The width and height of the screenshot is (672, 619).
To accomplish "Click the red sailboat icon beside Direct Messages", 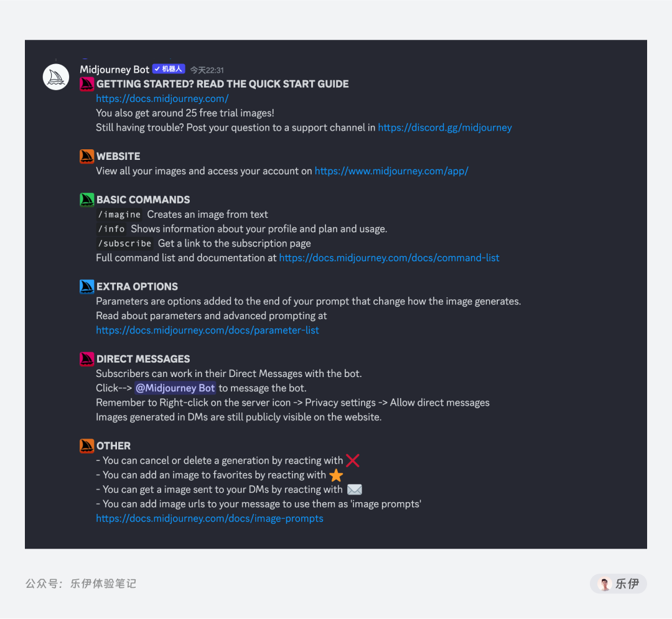I will [86, 359].
